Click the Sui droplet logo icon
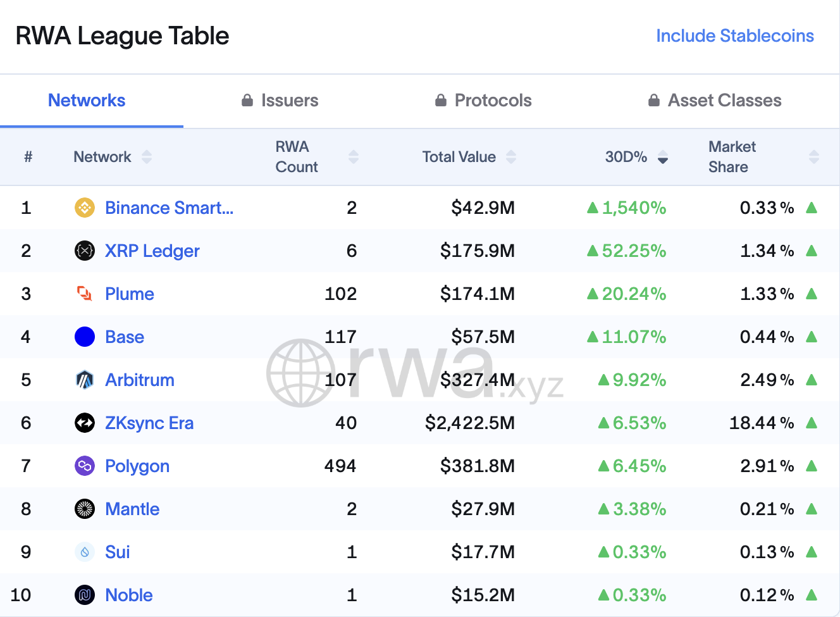This screenshot has width=840, height=617. point(85,552)
